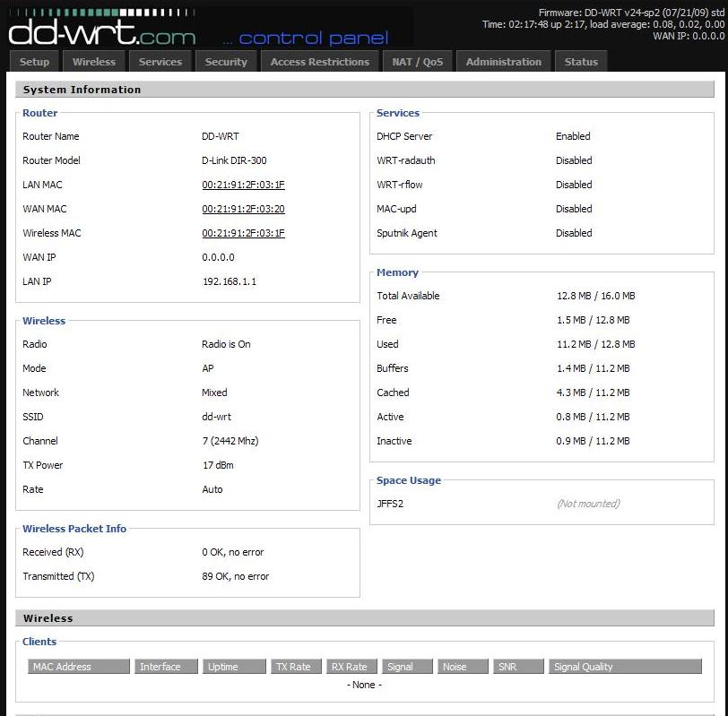Viewport: 728px width, 716px height.
Task: Open the Access Restrictions tab
Action: 320,62
